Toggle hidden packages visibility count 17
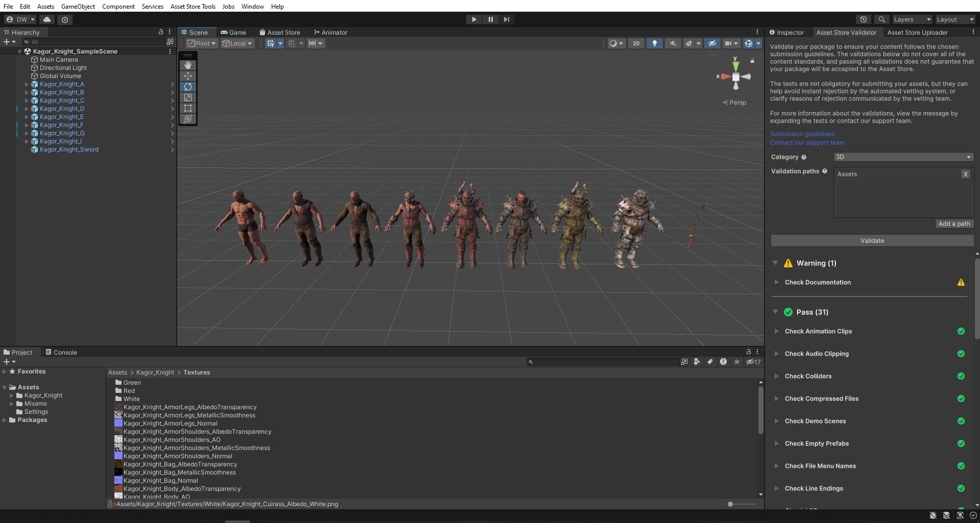The width and height of the screenshot is (980, 523). click(753, 362)
